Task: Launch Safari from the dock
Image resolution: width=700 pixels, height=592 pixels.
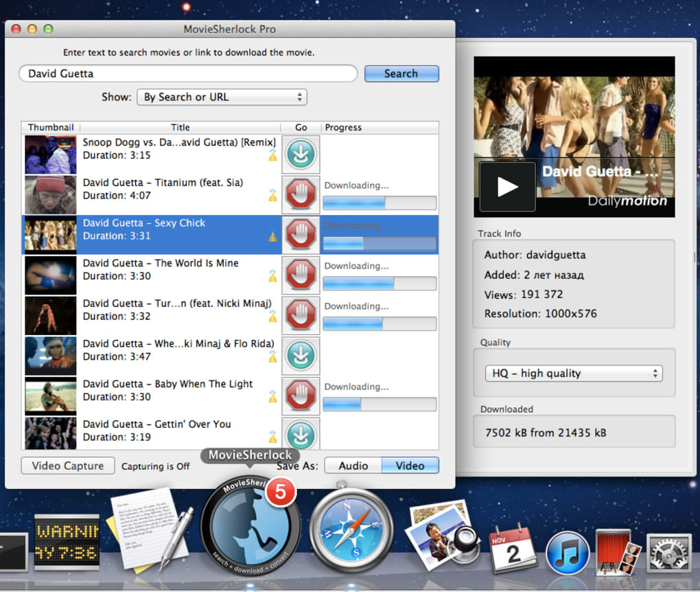Action: [x=351, y=530]
